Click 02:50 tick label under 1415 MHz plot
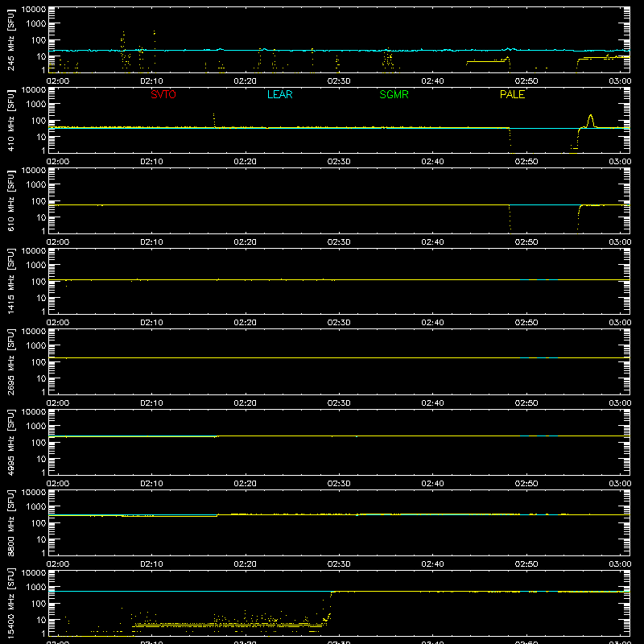The width and height of the screenshot is (644, 644). tap(526, 323)
